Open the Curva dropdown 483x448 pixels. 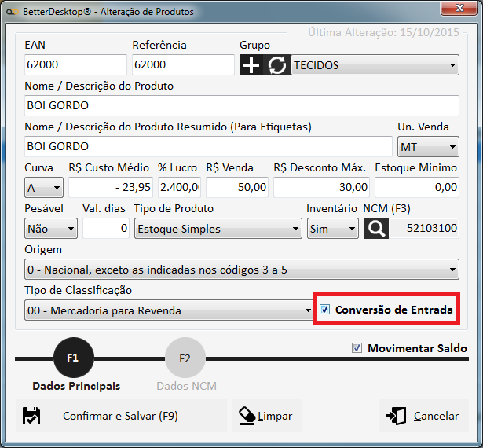(43, 188)
